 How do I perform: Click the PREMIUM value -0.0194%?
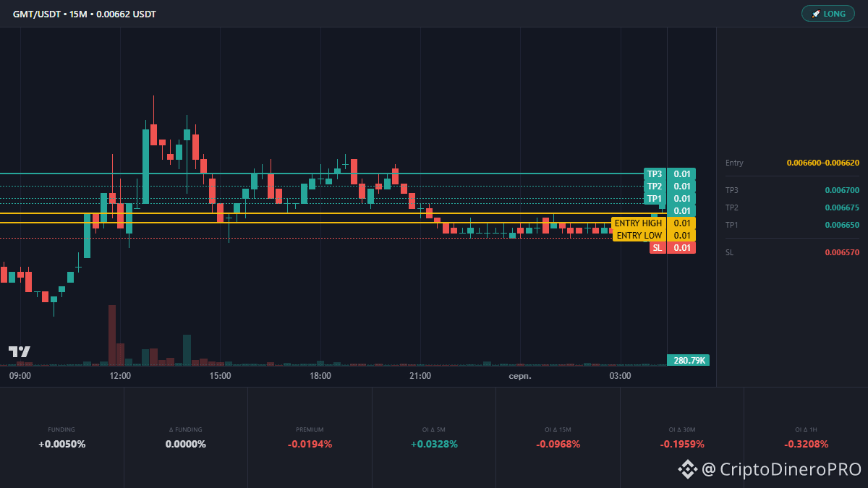click(x=310, y=444)
